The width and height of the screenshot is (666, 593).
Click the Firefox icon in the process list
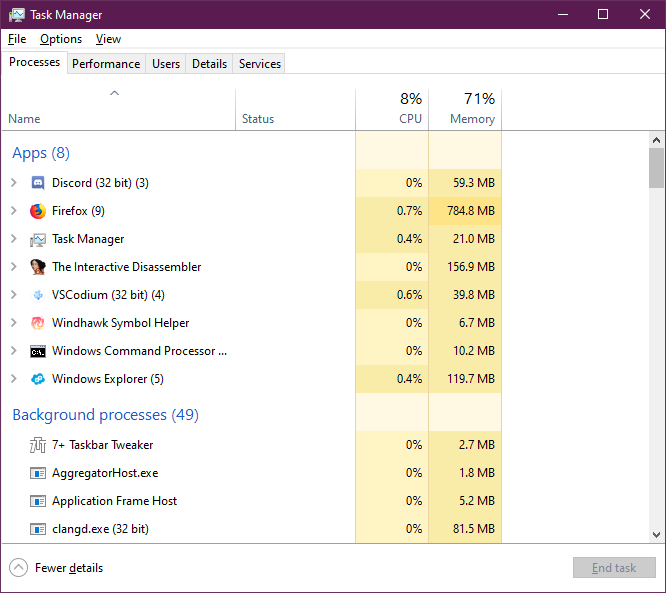38,211
